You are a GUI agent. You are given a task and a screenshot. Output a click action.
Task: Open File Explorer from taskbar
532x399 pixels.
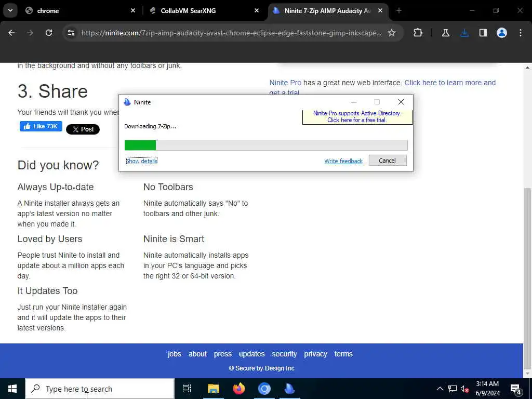(214, 389)
